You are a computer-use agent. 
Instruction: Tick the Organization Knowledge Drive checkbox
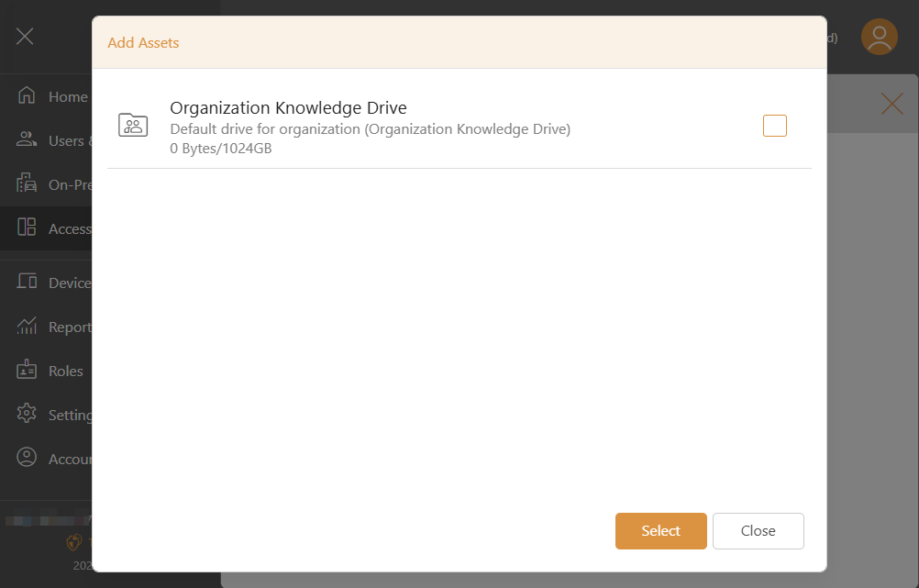pos(774,126)
